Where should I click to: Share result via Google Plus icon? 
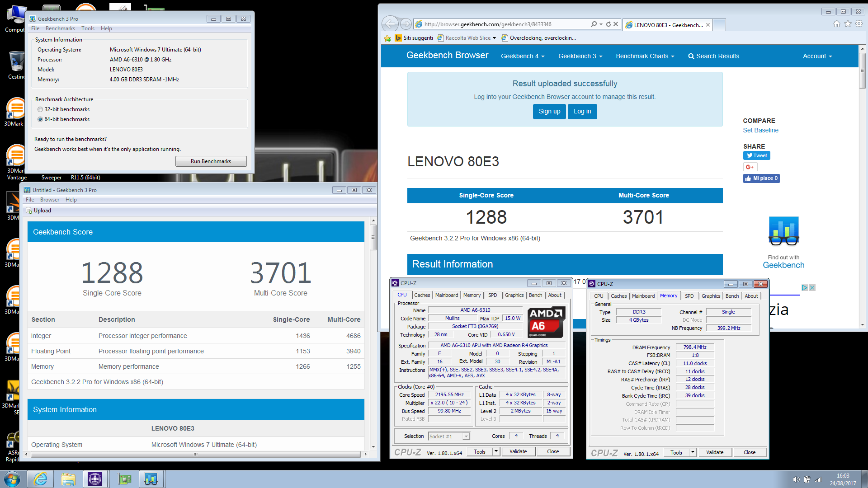pyautogui.click(x=750, y=167)
